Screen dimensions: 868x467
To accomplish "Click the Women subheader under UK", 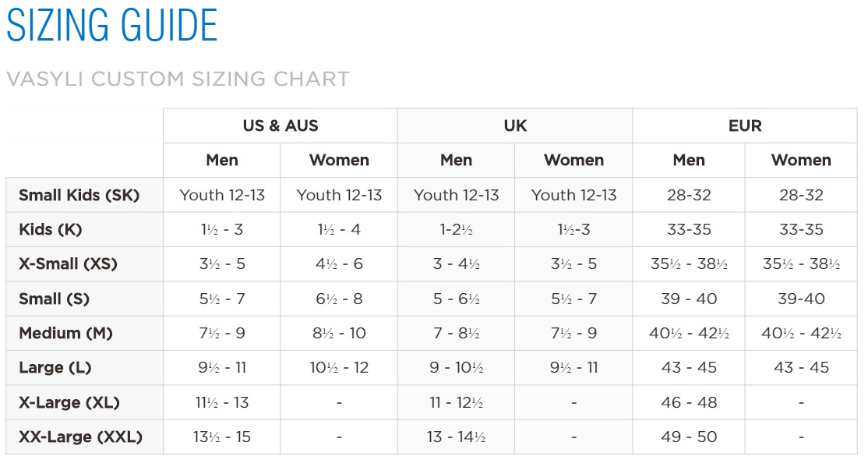I will (574, 160).
